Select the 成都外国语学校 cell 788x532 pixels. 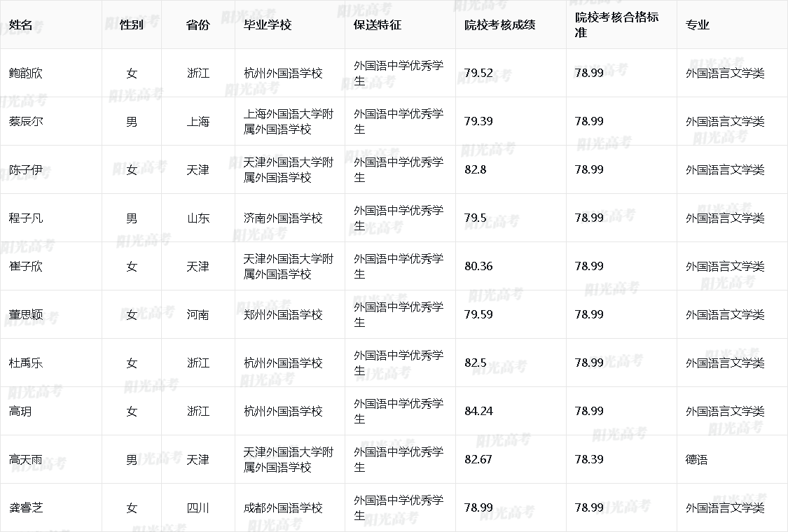tap(283, 508)
